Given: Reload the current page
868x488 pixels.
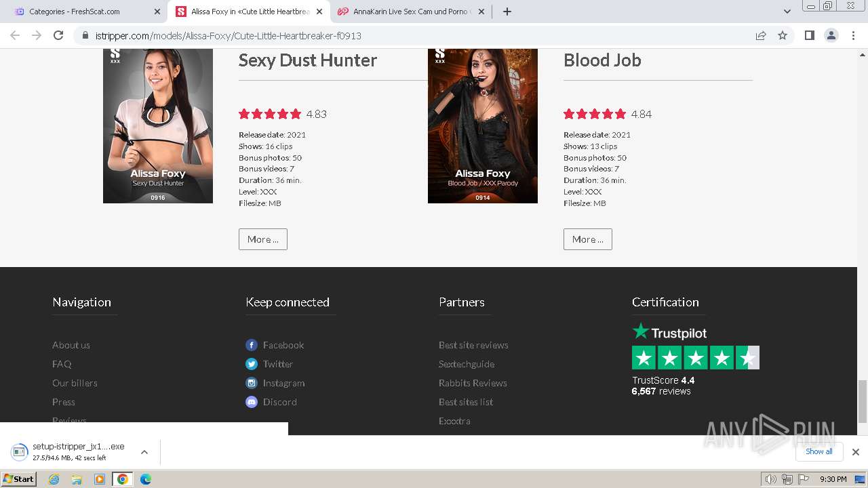Looking at the screenshot, I should tap(58, 35).
